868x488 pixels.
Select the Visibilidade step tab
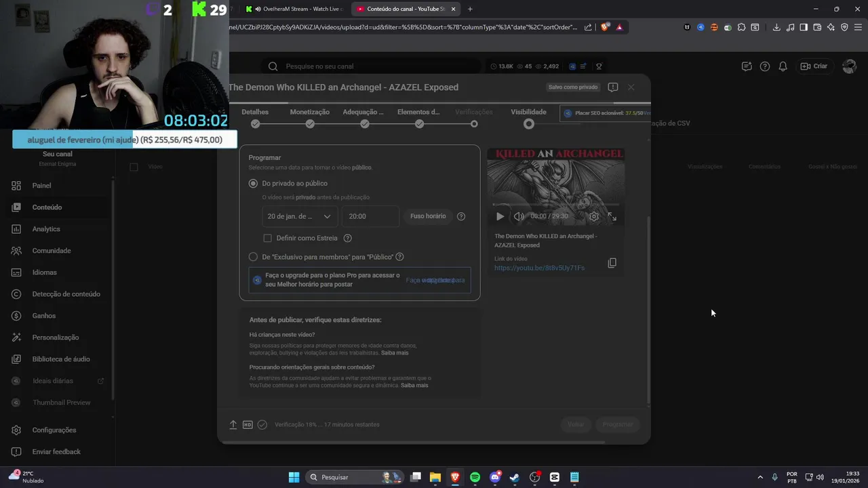click(x=528, y=117)
